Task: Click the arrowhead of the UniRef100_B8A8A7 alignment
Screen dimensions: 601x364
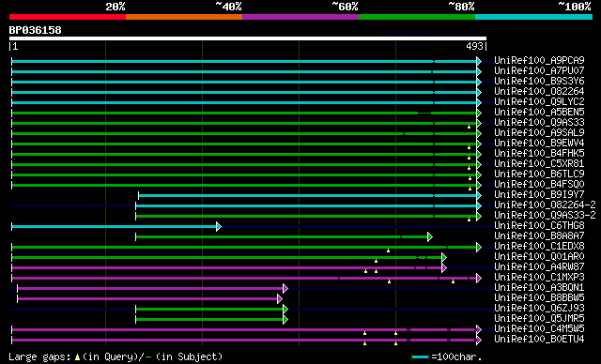Action: tap(430, 237)
